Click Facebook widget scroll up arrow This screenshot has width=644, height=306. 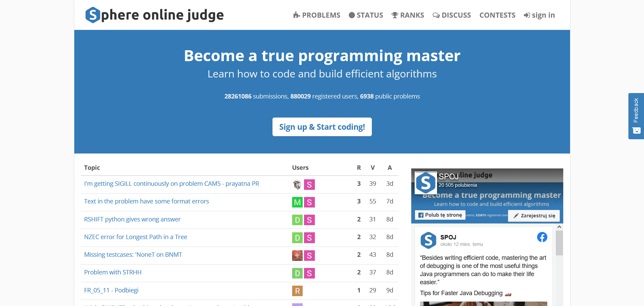pos(559,227)
